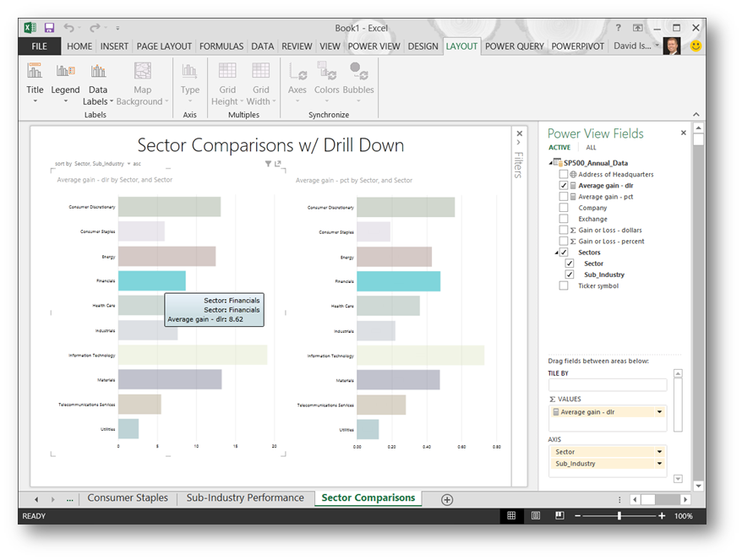Open Grid Height multiples setting
The height and width of the screenshot is (560, 742).
(227, 84)
